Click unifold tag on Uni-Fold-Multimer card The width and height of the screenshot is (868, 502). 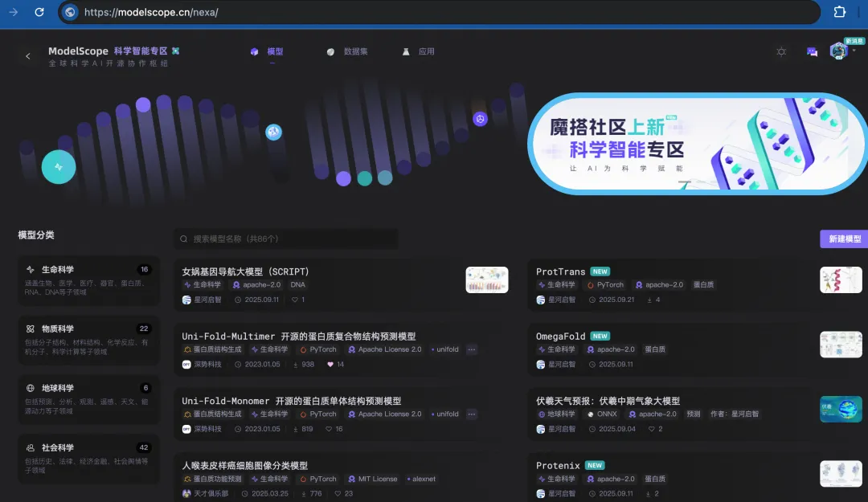pos(444,350)
